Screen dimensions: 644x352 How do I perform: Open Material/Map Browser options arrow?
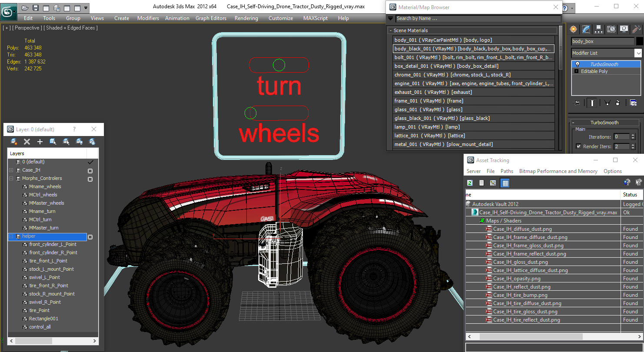coord(390,19)
